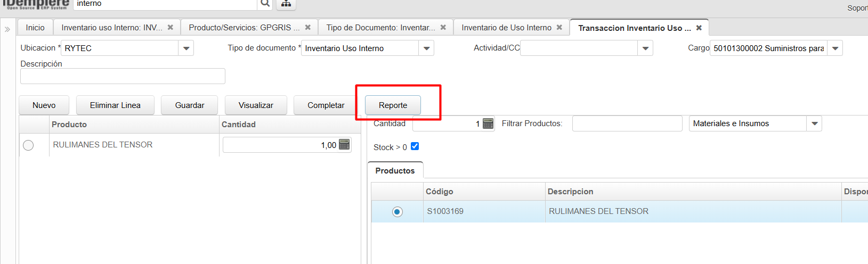Open the organization tree menu icon
Image resolution: width=868 pixels, height=264 pixels.
[286, 4]
